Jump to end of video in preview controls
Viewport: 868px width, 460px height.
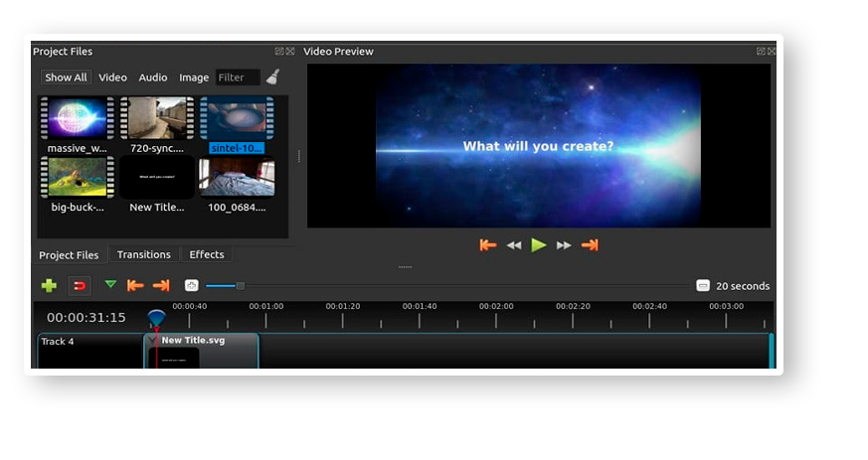coord(590,245)
